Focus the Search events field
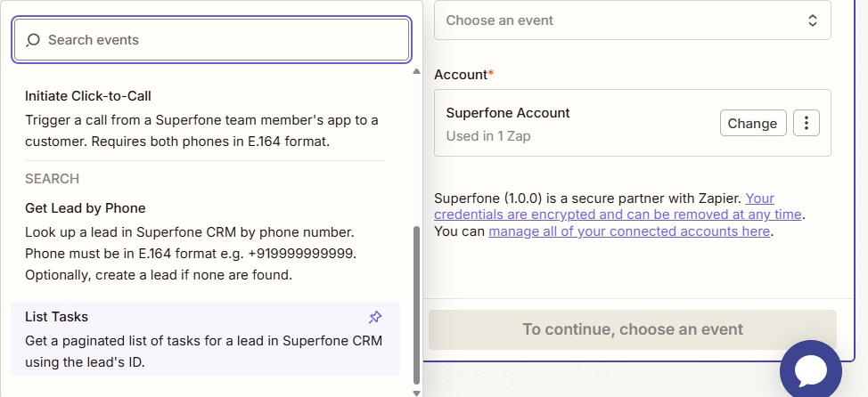This screenshot has width=868, height=397. click(211, 40)
